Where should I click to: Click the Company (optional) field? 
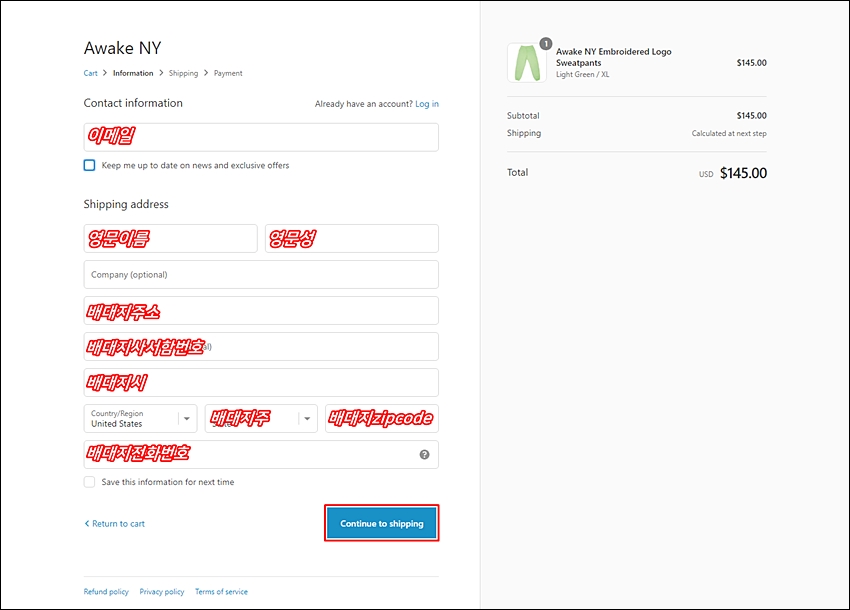click(261, 274)
